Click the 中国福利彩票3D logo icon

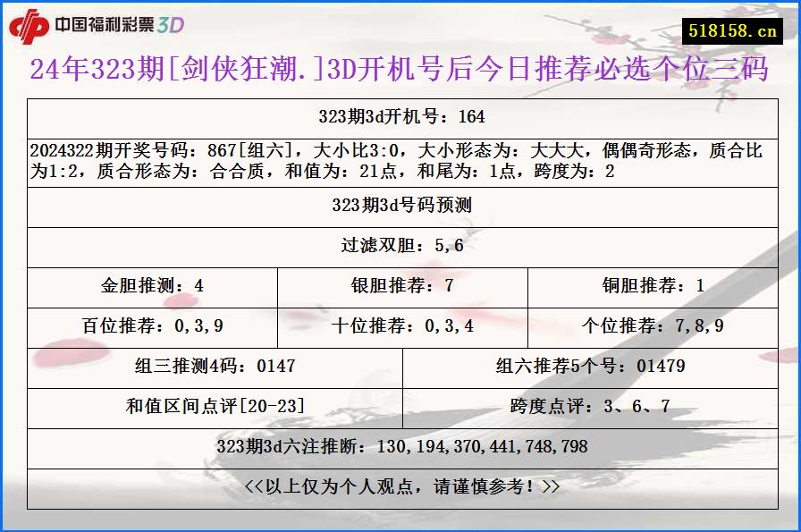click(x=30, y=25)
